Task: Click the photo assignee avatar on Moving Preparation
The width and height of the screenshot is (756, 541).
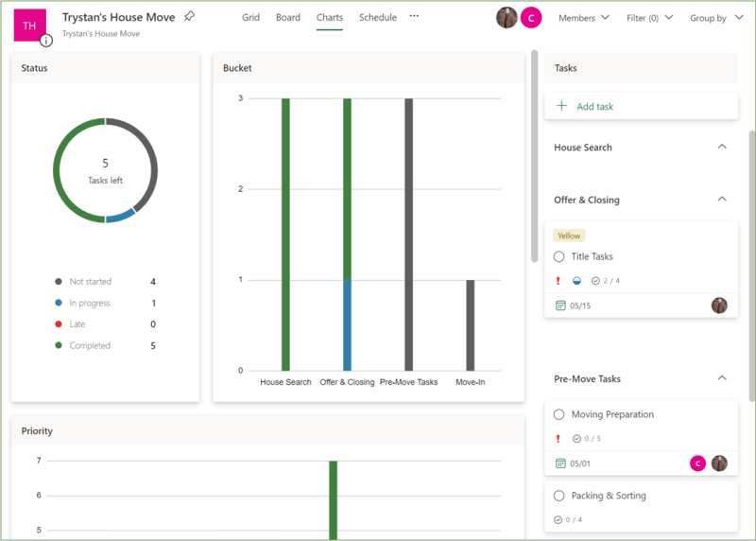Action: click(x=719, y=463)
